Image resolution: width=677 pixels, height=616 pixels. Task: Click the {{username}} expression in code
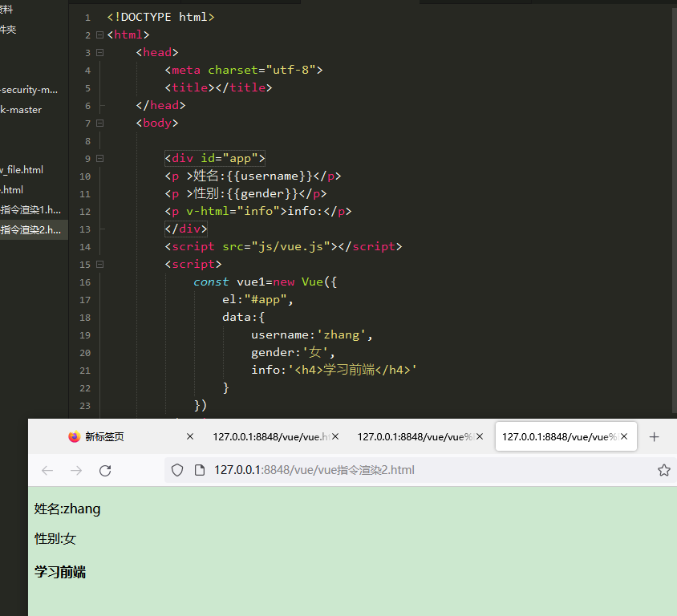[x=270, y=176]
